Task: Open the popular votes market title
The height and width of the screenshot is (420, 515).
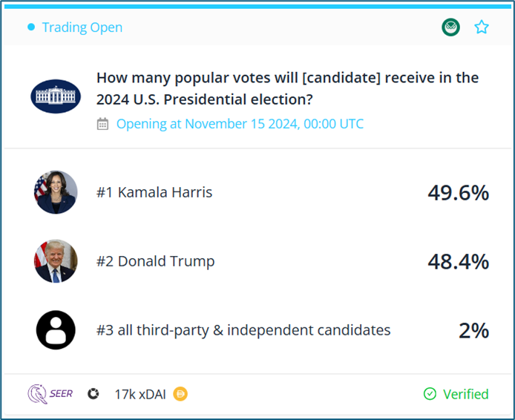Action: click(x=287, y=88)
